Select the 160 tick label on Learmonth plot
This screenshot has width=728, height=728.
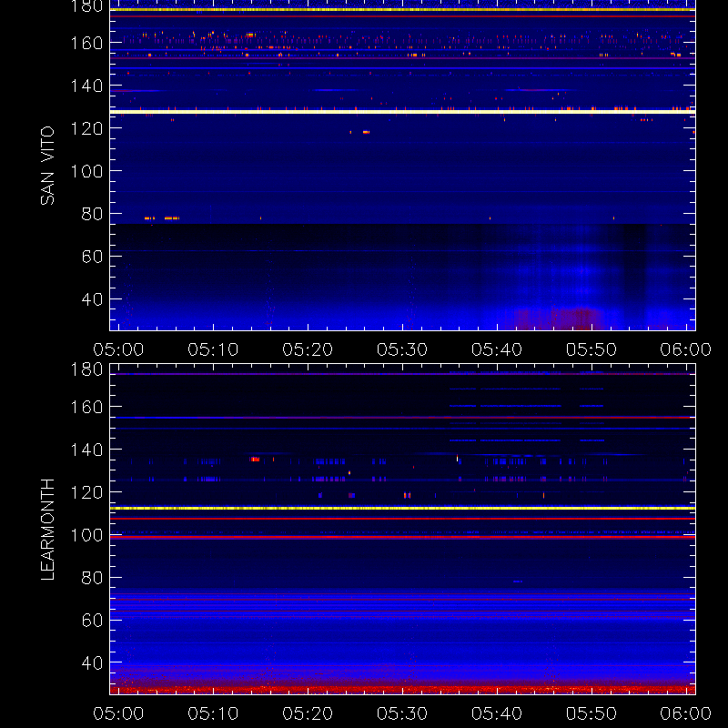point(86,407)
